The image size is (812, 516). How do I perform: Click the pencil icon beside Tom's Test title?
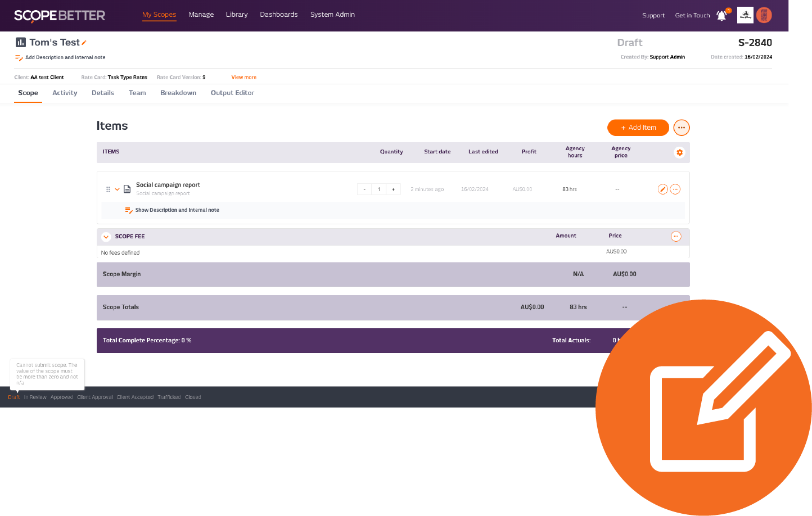pyautogui.click(x=84, y=43)
